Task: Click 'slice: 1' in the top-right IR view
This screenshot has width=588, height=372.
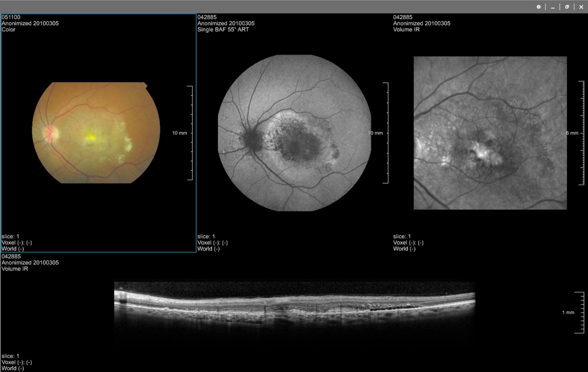Action: [402, 237]
